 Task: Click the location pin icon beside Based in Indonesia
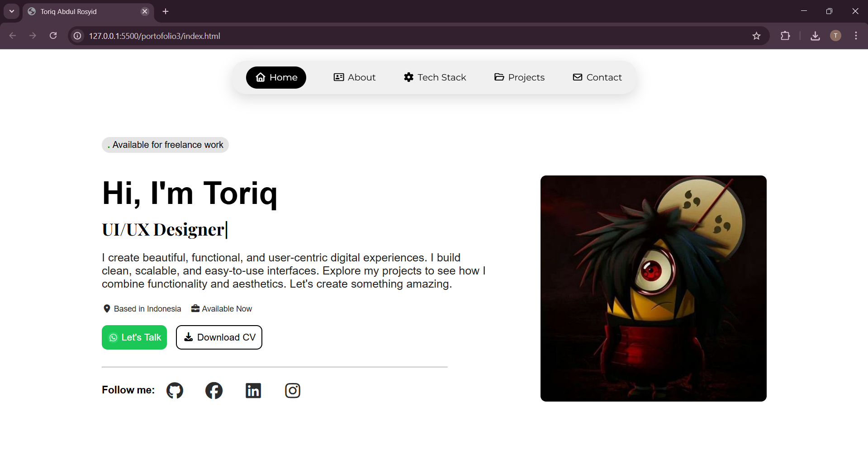[106, 308]
